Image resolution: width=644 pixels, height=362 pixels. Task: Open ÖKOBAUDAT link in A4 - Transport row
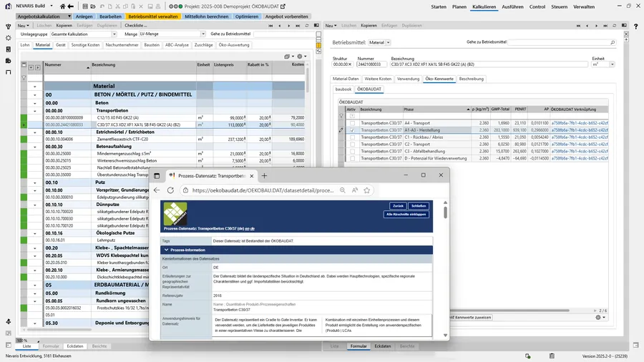[x=580, y=123]
